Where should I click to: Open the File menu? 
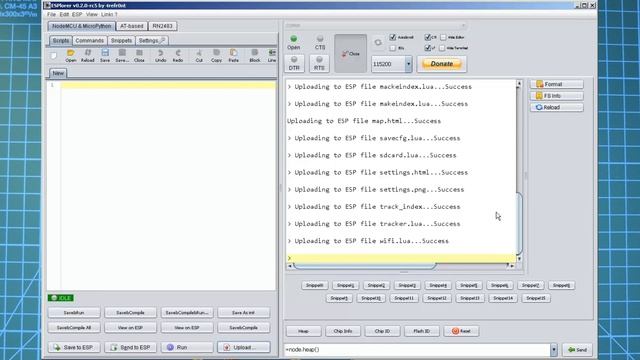(51, 14)
